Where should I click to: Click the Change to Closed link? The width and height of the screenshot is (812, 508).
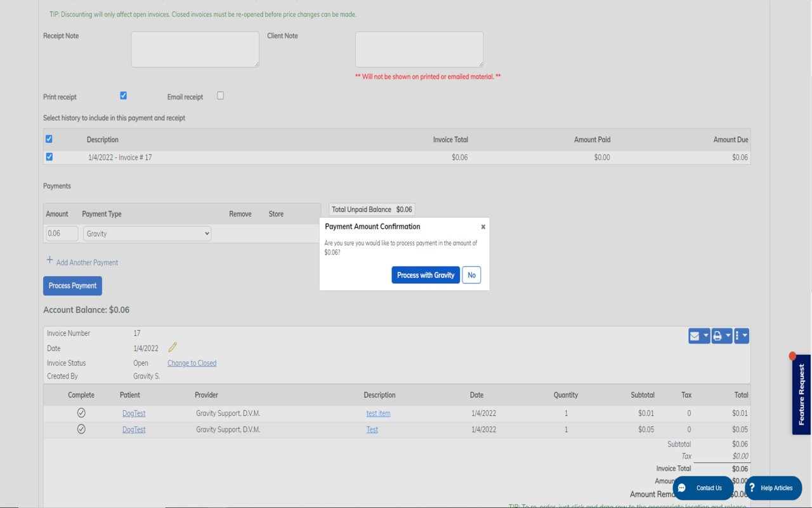click(192, 363)
